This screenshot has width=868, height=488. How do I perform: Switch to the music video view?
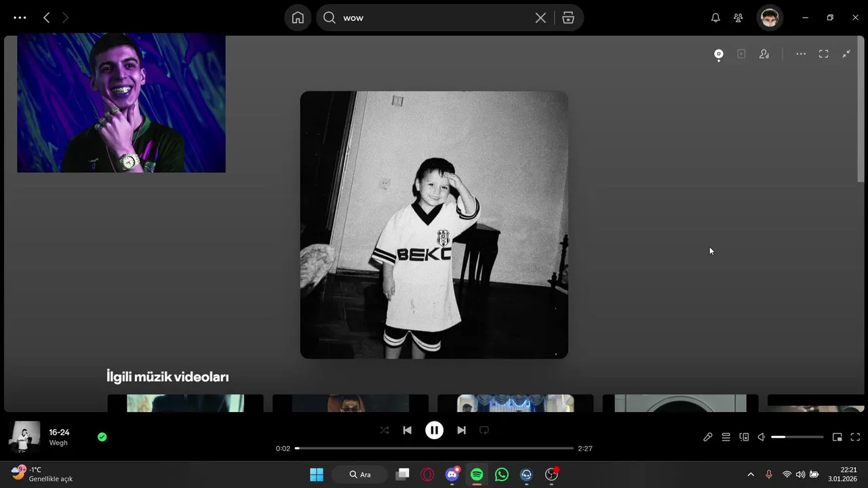(x=741, y=54)
